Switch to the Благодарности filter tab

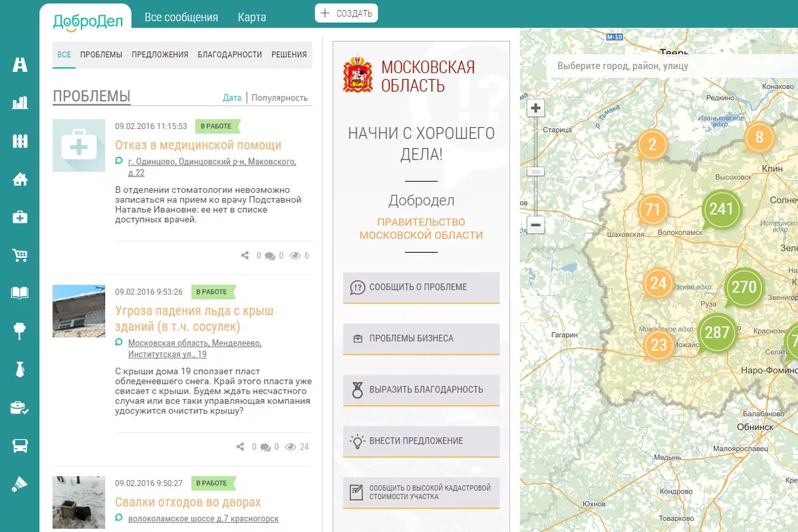click(228, 55)
